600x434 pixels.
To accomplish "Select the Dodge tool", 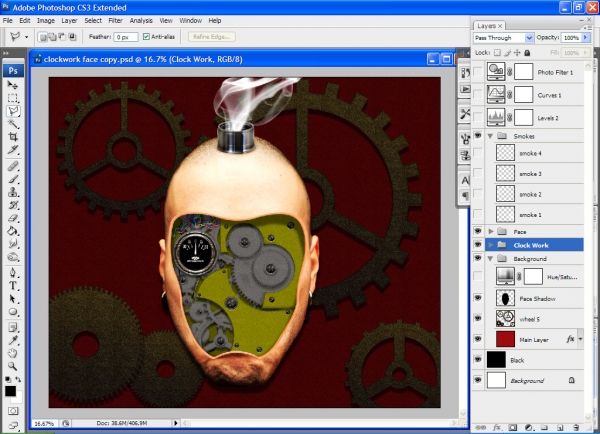I will 13,256.
